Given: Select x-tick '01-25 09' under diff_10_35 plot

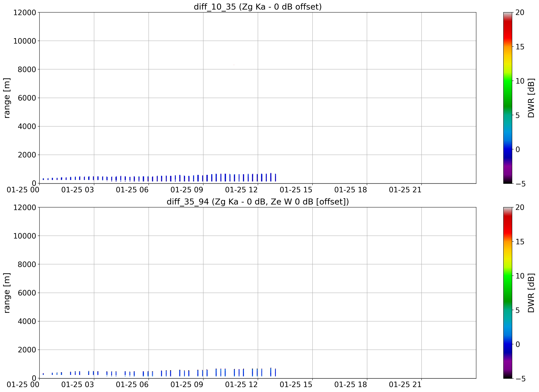Looking at the screenshot, I should click(187, 190).
